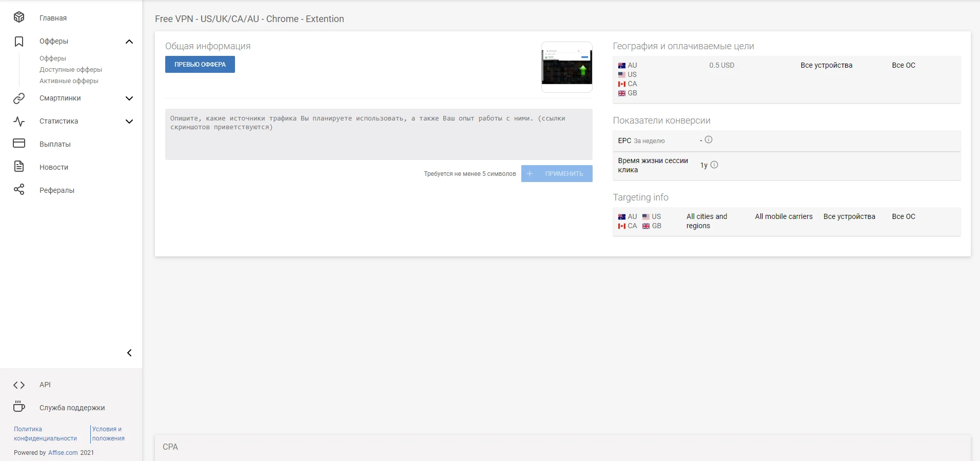Click Все устройства in География section
Screen dimensions: 980x461
(x=827, y=65)
